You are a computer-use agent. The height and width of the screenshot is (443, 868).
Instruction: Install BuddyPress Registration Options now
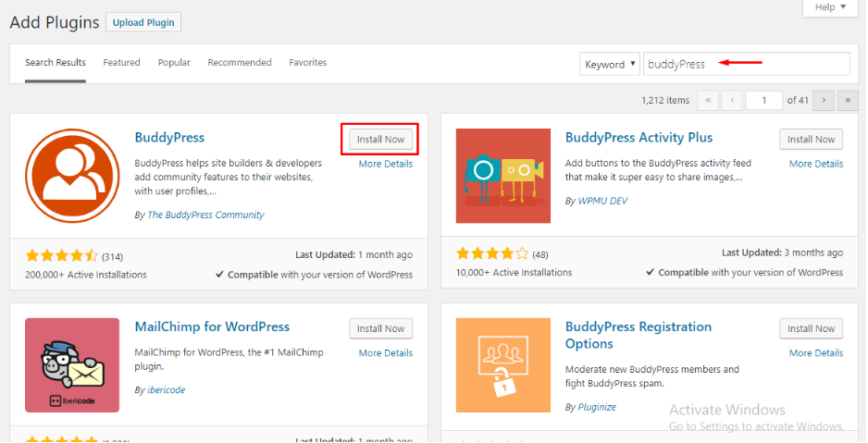coord(811,328)
